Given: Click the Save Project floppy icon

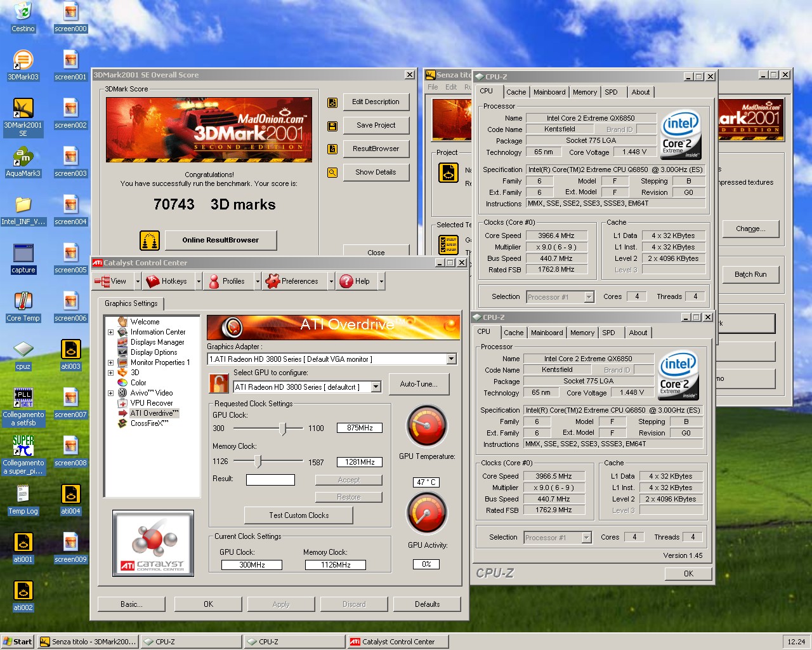Looking at the screenshot, I should [332, 126].
